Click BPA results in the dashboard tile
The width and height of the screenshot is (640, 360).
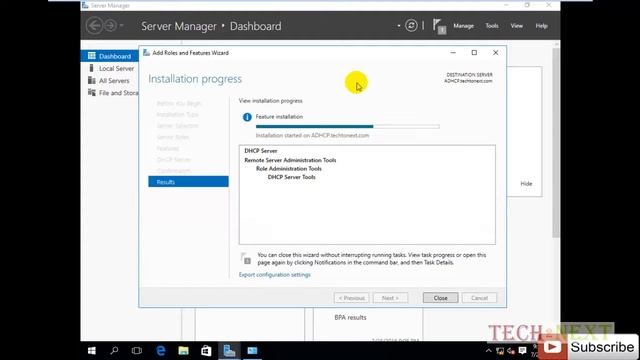(350, 317)
